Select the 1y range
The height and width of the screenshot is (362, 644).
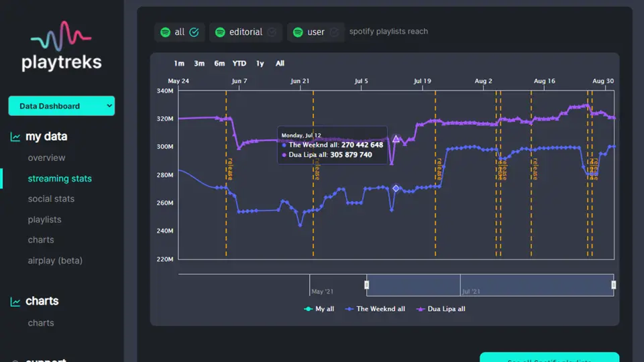(x=260, y=64)
